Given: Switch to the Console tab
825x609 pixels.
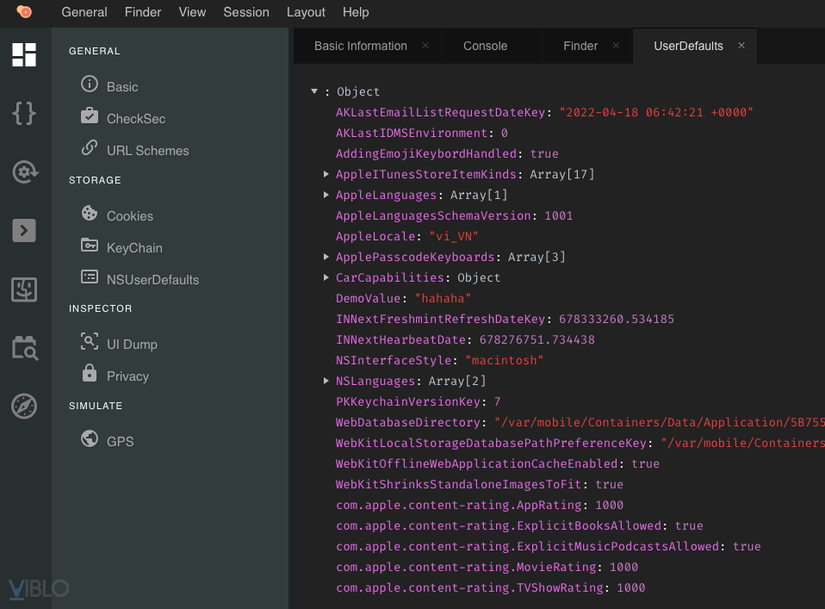Looking at the screenshot, I should pos(485,46).
